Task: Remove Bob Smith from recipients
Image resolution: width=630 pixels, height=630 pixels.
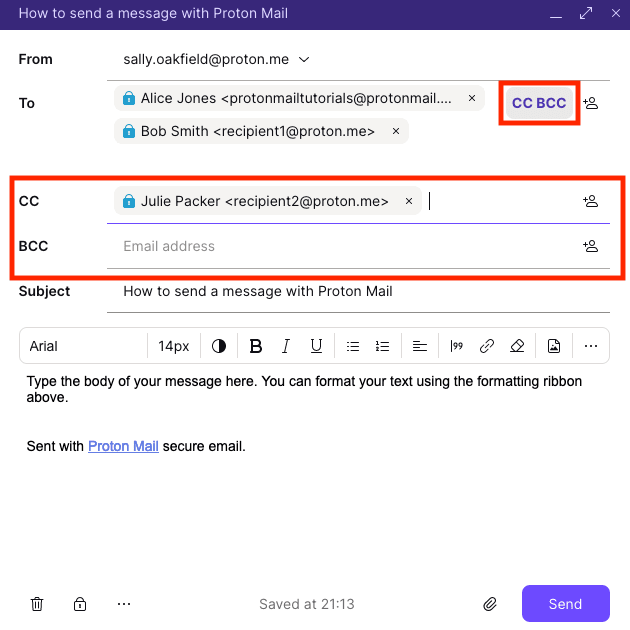Action: [396, 131]
